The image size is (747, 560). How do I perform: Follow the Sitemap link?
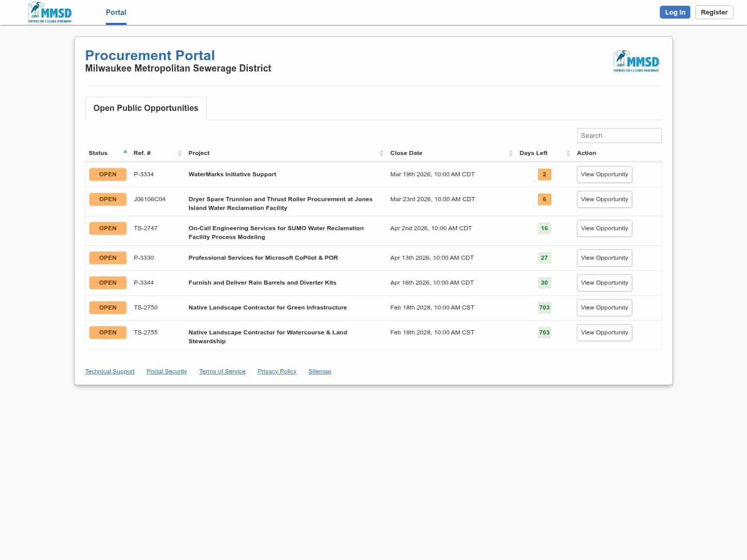tap(320, 371)
